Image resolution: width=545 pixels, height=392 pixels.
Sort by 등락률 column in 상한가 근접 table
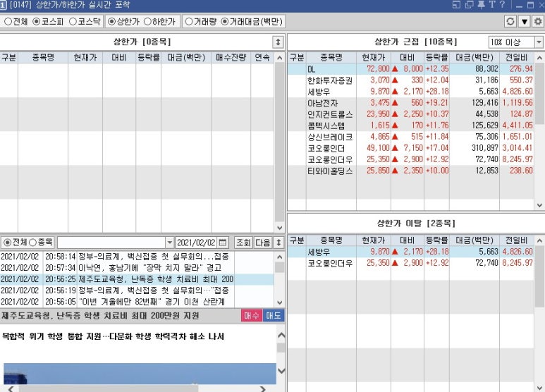point(437,58)
